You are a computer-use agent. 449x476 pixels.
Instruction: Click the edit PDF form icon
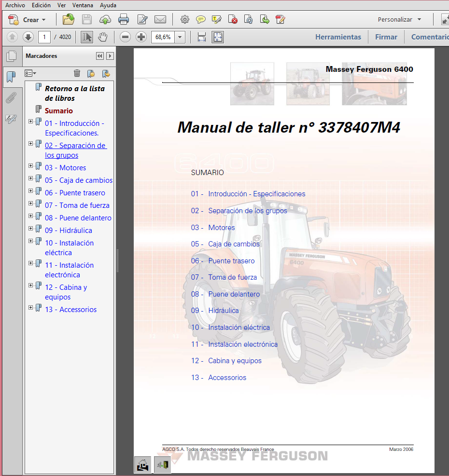pyautogui.click(x=281, y=19)
